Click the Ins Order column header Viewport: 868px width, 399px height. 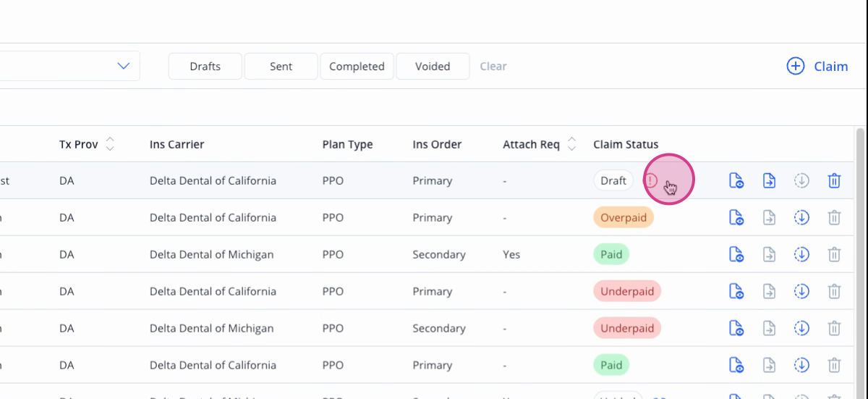pos(437,144)
